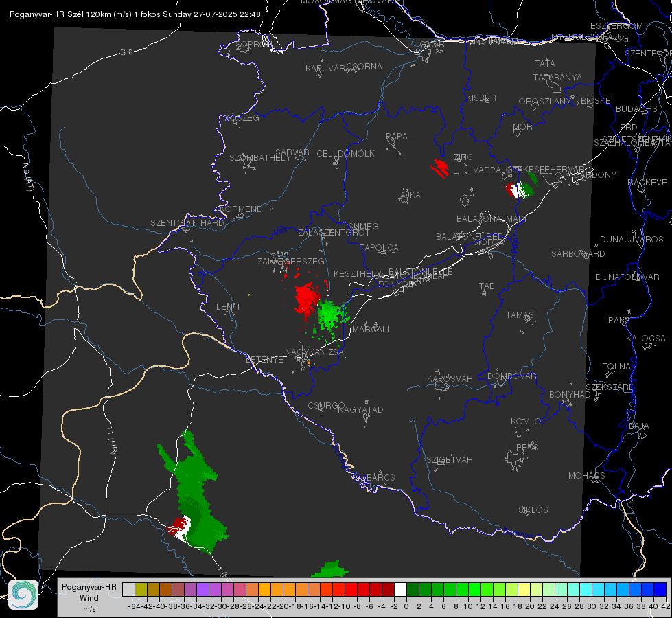
Task: Click the TAMÁSI town label
Action: [x=521, y=314]
